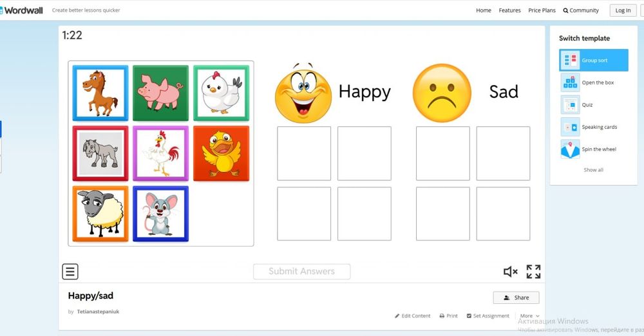Click the horse picture card
This screenshot has height=336, width=644.
tap(100, 93)
